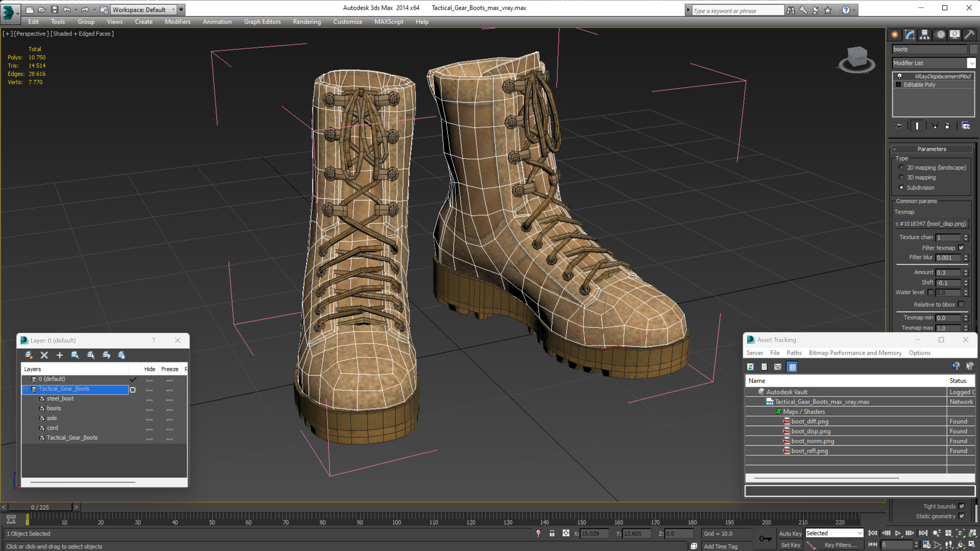Click the Save File icon
This screenshot has height=551, width=980.
(x=54, y=10)
